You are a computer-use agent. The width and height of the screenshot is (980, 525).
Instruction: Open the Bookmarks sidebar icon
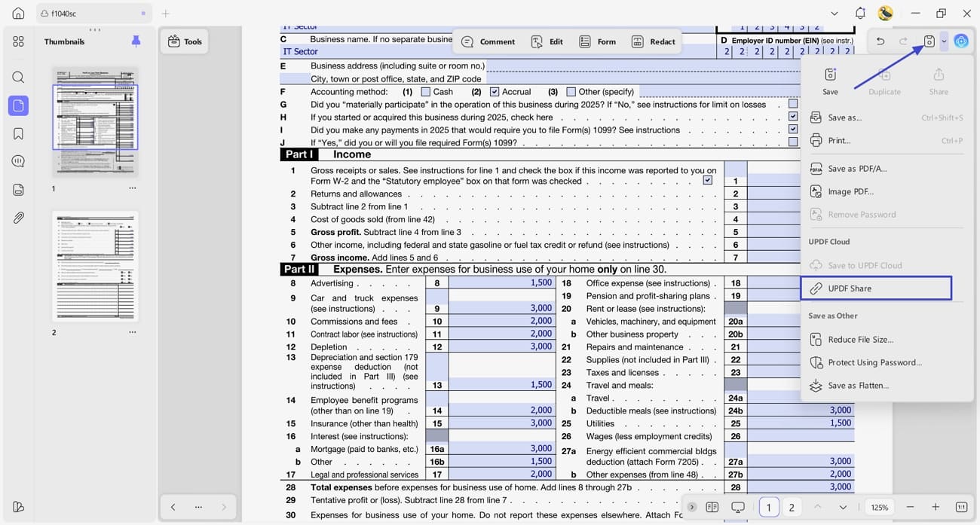tap(18, 133)
